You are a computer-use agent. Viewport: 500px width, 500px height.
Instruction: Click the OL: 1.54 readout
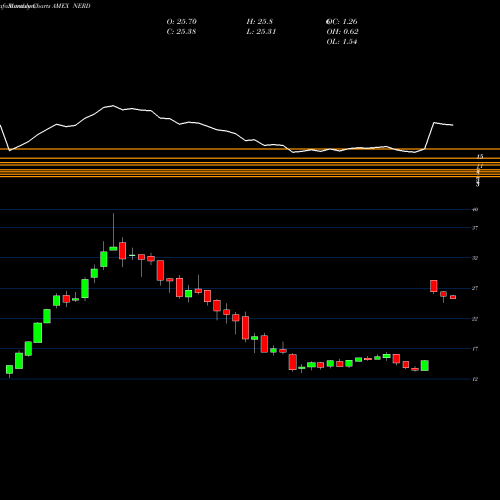point(342,42)
